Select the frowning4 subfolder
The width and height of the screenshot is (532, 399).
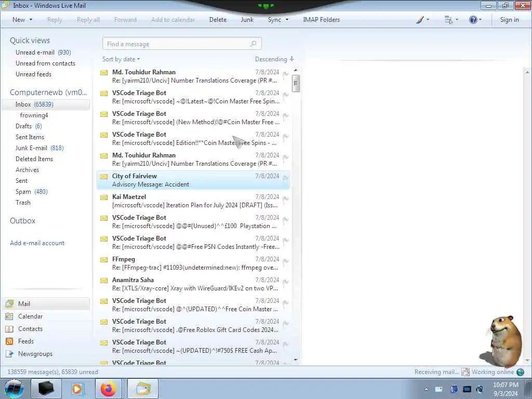coord(34,115)
